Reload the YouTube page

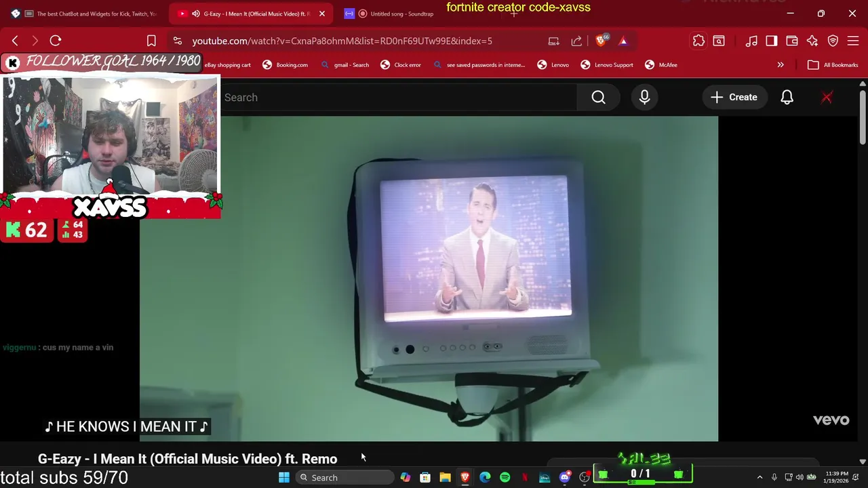[x=56, y=41]
